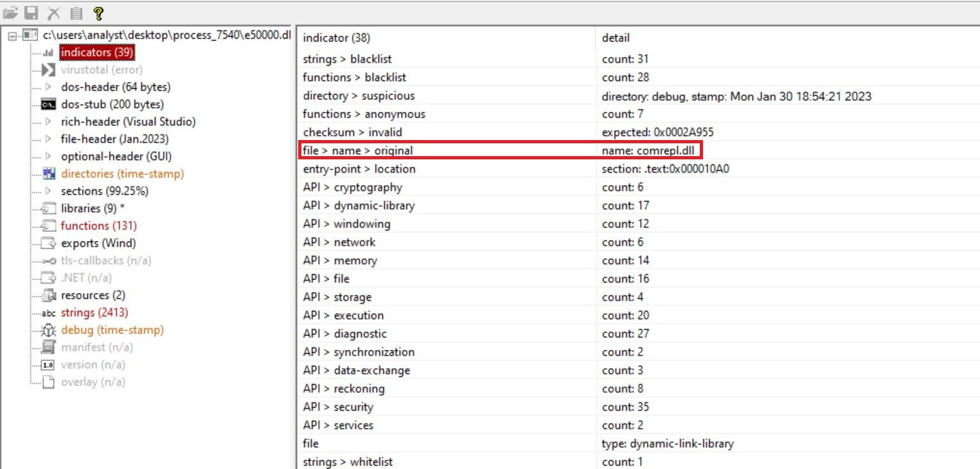Click the save floppy disk icon

click(31, 13)
